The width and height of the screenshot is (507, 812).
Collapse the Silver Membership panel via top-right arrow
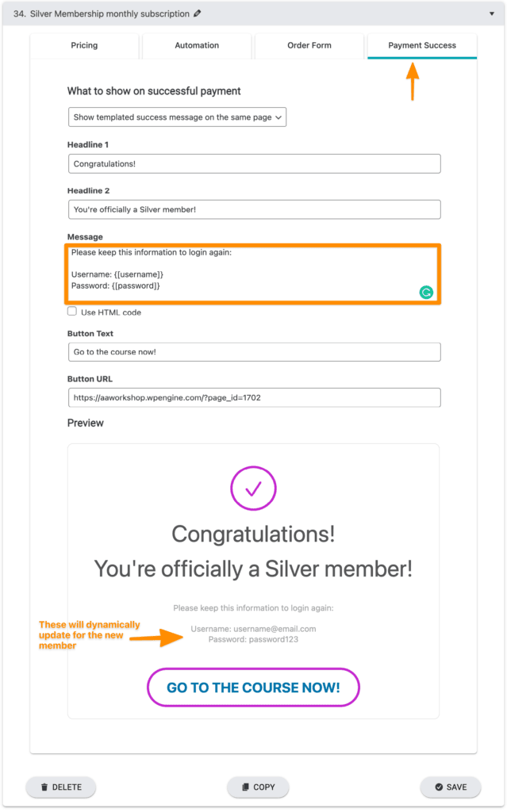493,13
